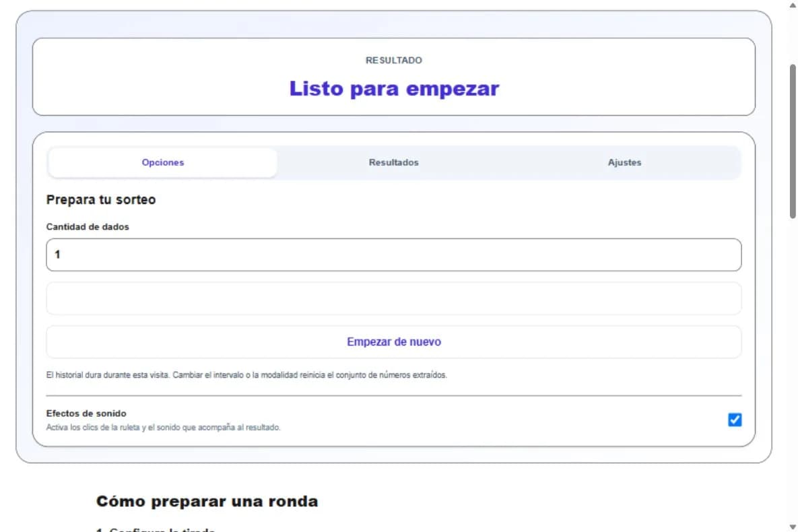Toggle the Efectos de sonido checkbox
The image size is (798, 532).
(735, 420)
